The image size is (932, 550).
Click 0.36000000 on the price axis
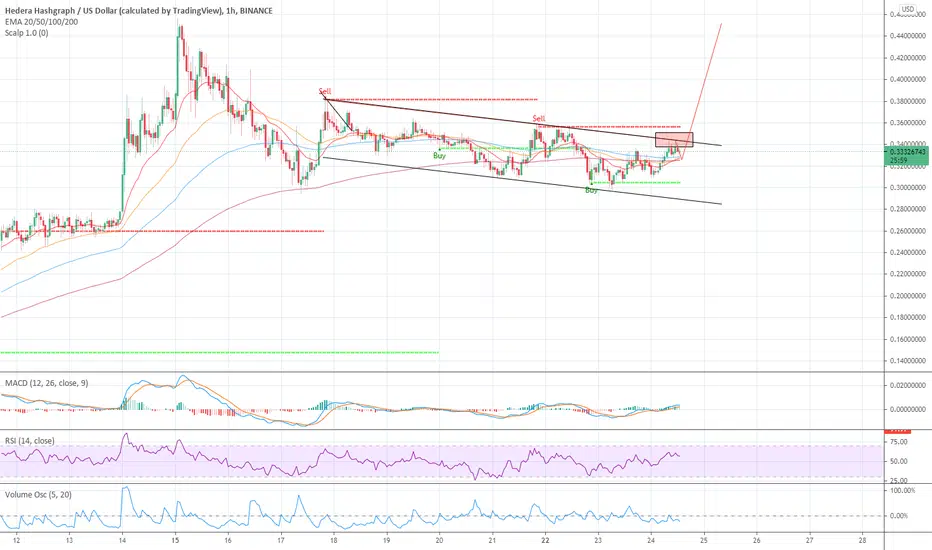tap(908, 123)
